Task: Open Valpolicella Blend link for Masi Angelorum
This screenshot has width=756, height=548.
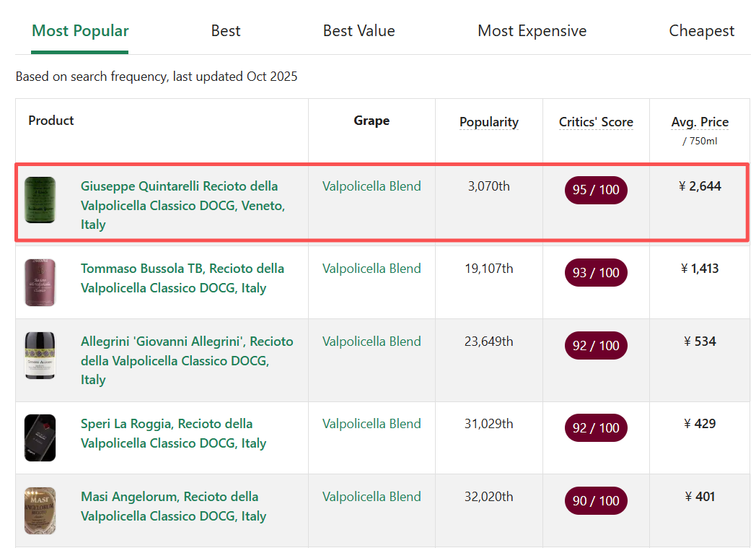Action: [x=372, y=497]
